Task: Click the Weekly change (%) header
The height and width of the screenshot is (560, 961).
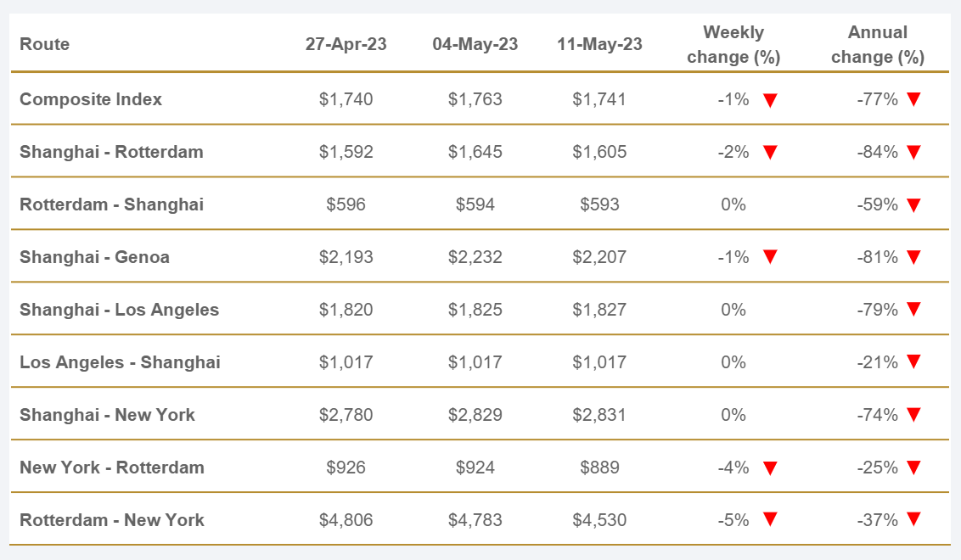Action: click(x=733, y=45)
